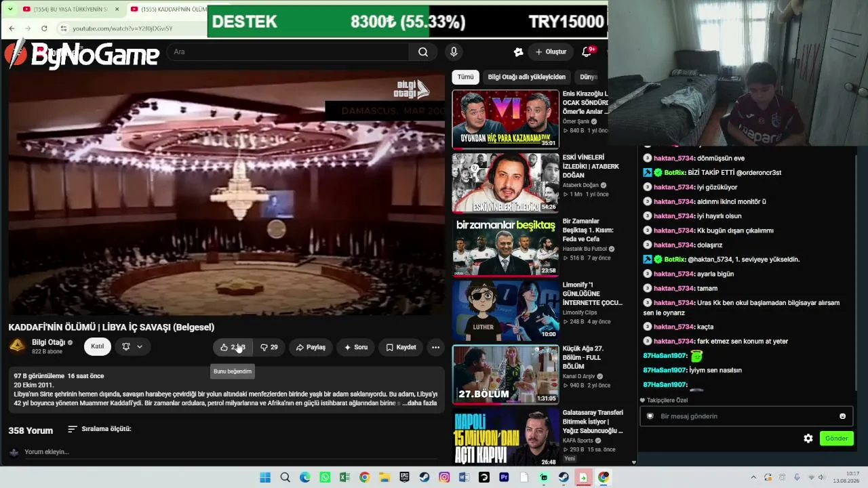Start voice search with the microphone icon
Image resolution: width=868 pixels, height=488 pixels.
pyautogui.click(x=454, y=52)
